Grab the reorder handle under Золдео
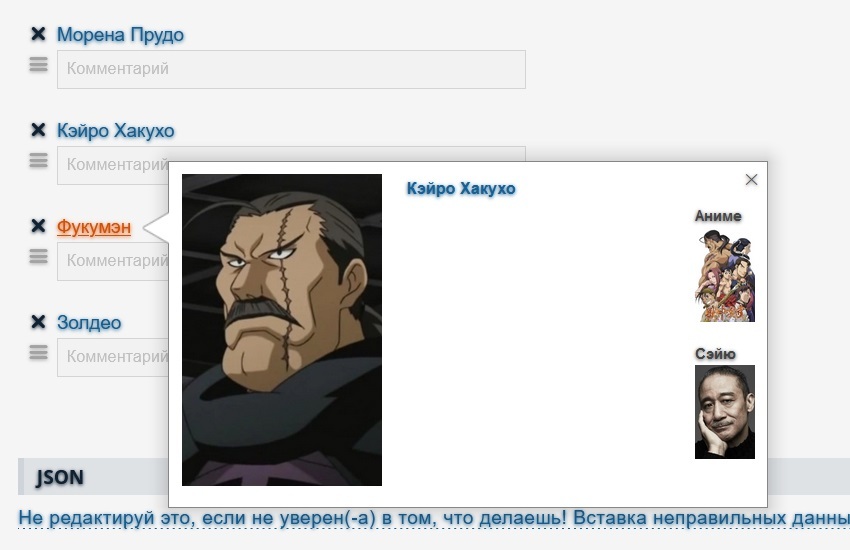This screenshot has height=550, width=850. (38, 352)
